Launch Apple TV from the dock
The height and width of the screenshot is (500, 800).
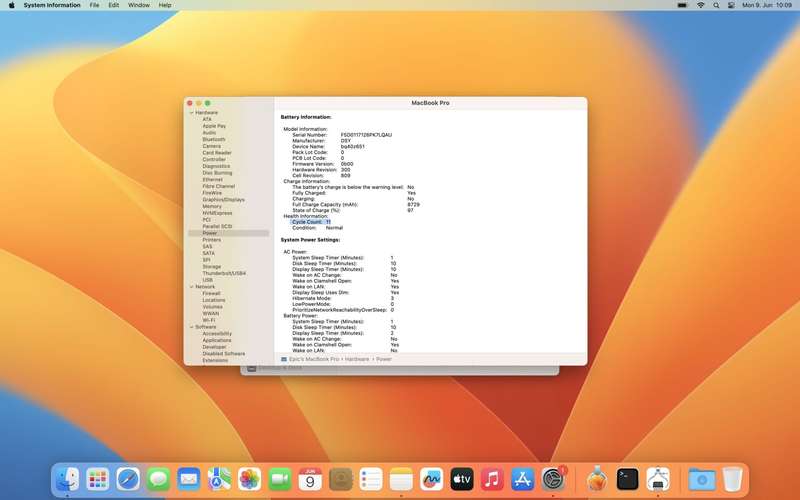tap(462, 480)
